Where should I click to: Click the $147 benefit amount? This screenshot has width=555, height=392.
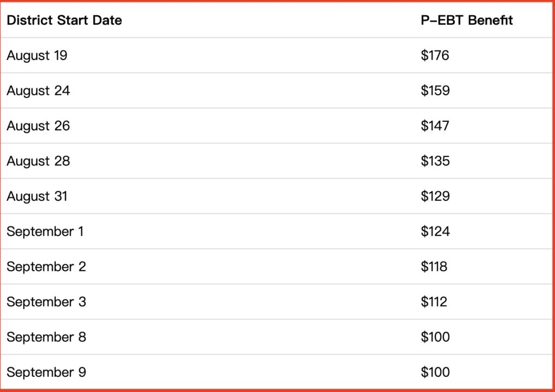pyautogui.click(x=435, y=126)
